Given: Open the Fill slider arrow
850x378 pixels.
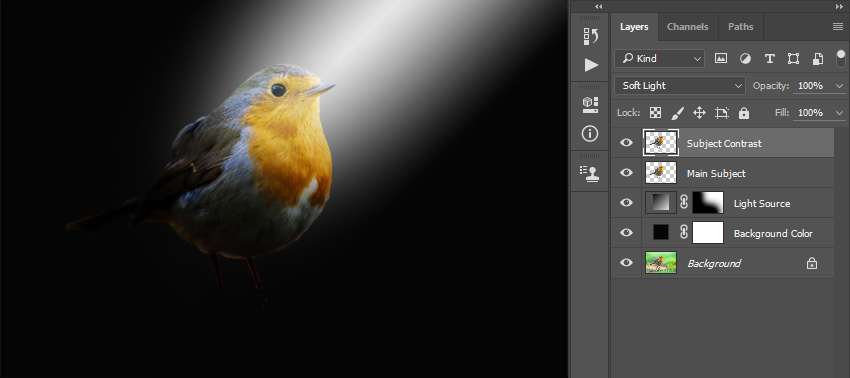Looking at the screenshot, I should click(840, 113).
